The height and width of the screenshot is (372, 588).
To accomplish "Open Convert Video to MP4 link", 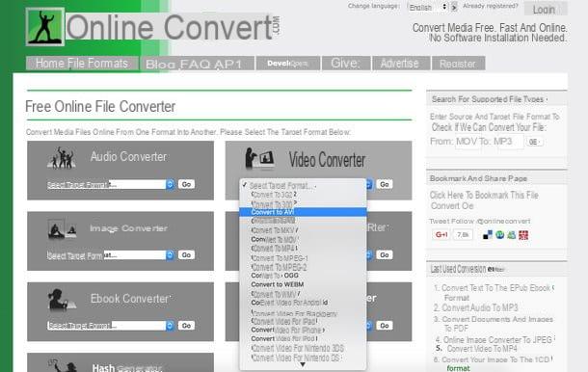I will pyautogui.click(x=482, y=349).
